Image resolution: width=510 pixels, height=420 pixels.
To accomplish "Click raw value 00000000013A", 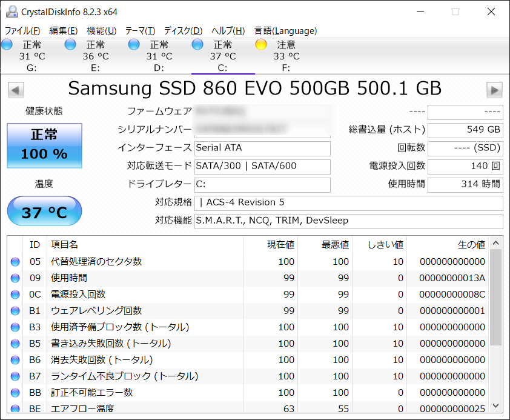I will (x=452, y=278).
